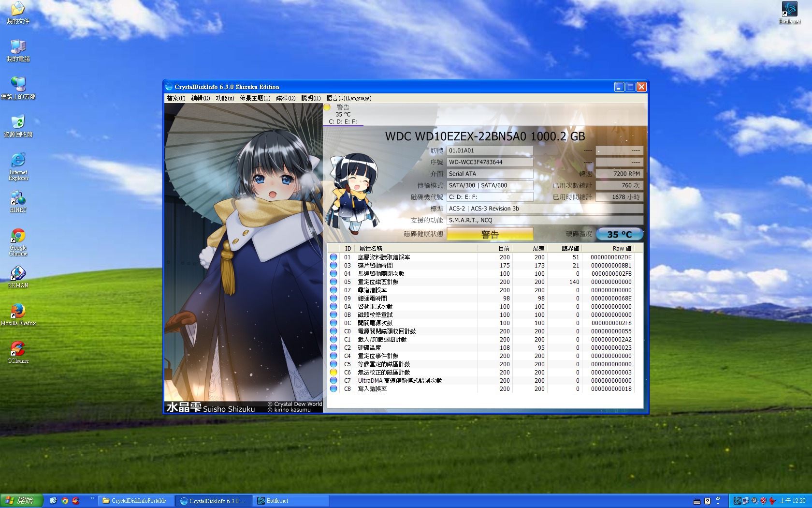This screenshot has width=812, height=508.
Task: Click CCleaner icon in quick launch bar
Action: point(76,501)
